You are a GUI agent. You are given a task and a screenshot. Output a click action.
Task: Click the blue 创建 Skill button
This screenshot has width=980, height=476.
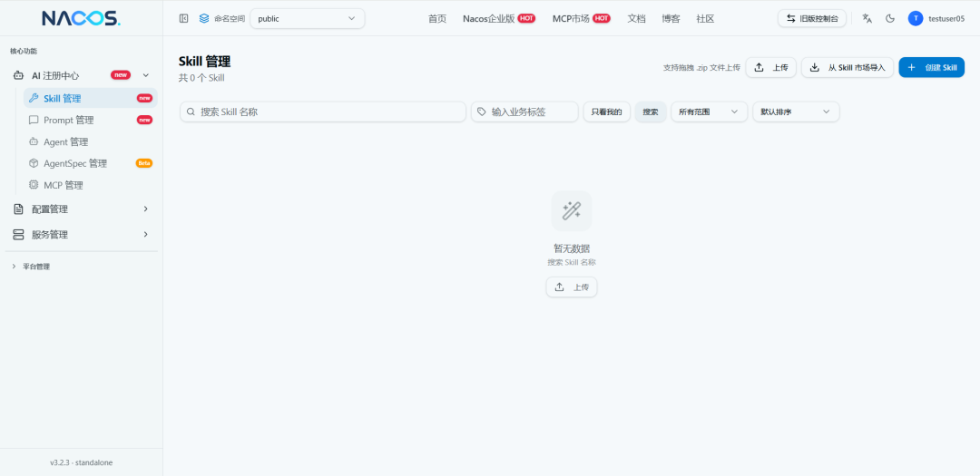pyautogui.click(x=931, y=67)
